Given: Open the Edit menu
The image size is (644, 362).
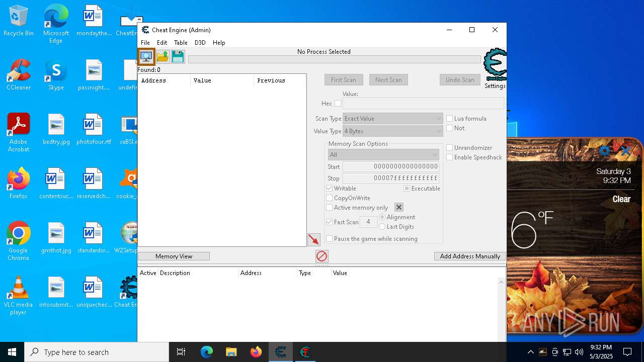Looking at the screenshot, I should coord(162,43).
